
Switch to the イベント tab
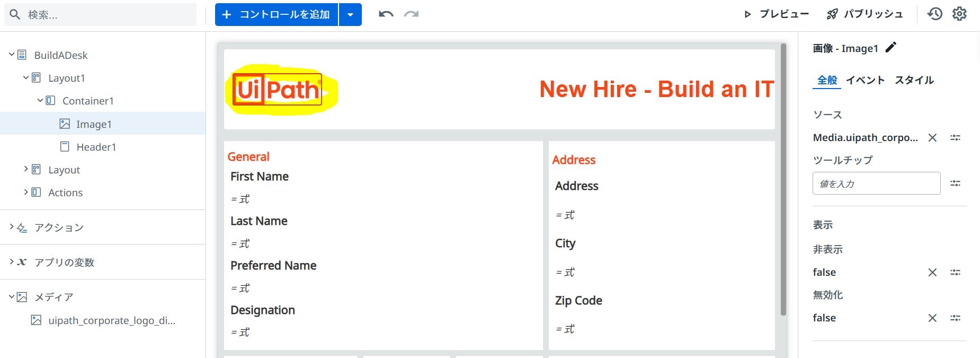[865, 80]
